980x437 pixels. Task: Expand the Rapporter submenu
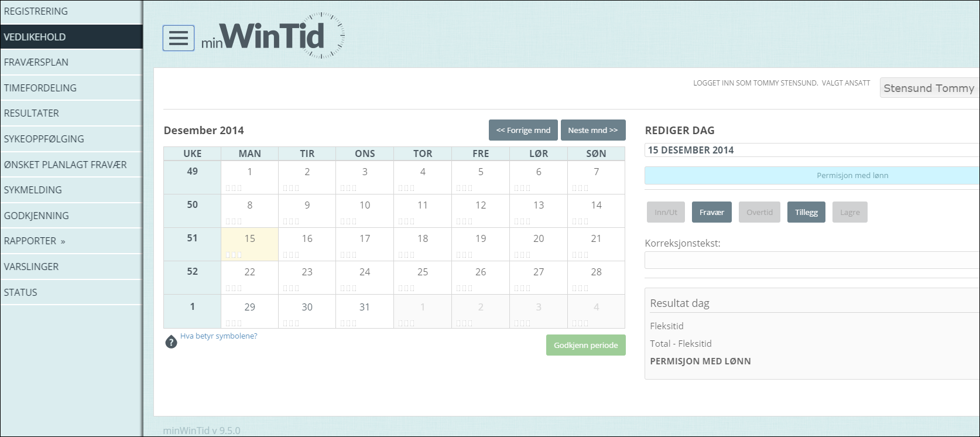71,241
